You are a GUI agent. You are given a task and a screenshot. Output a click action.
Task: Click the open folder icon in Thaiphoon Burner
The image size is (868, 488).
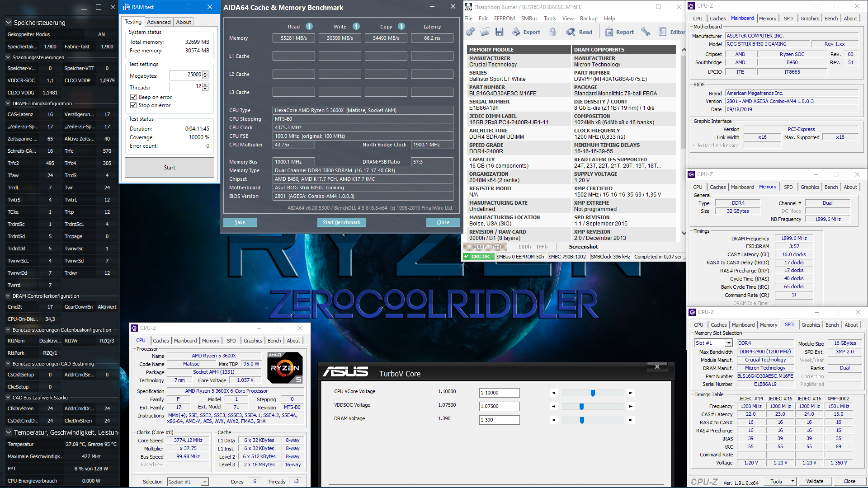pos(485,32)
